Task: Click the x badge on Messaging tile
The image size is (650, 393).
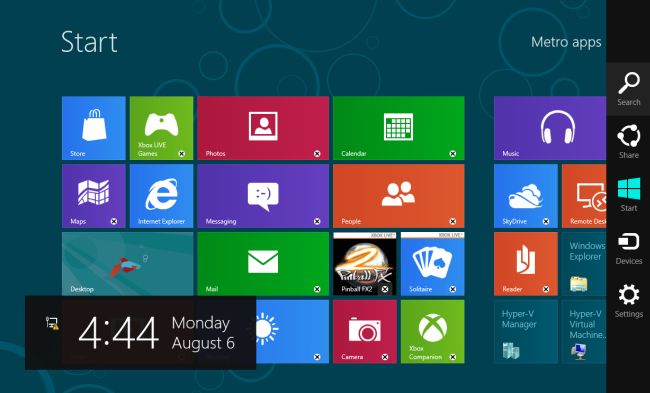Action: pos(317,221)
